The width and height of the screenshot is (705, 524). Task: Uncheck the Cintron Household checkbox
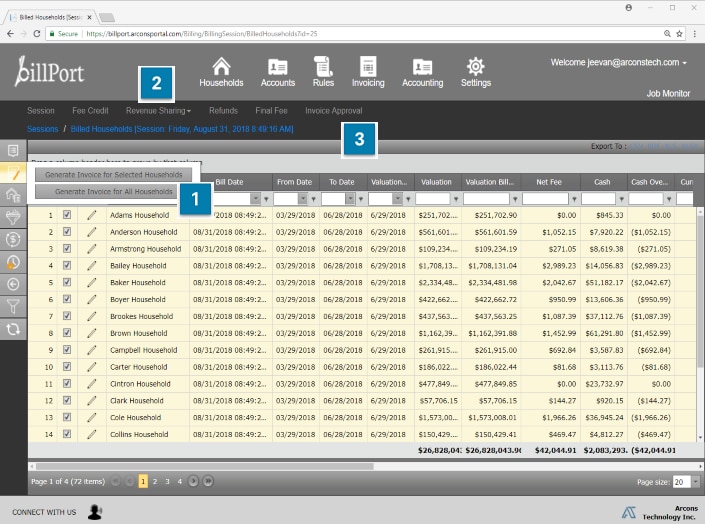(67, 383)
